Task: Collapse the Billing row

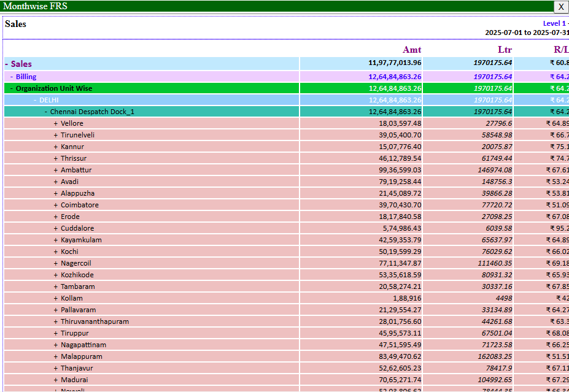Action: (x=12, y=77)
